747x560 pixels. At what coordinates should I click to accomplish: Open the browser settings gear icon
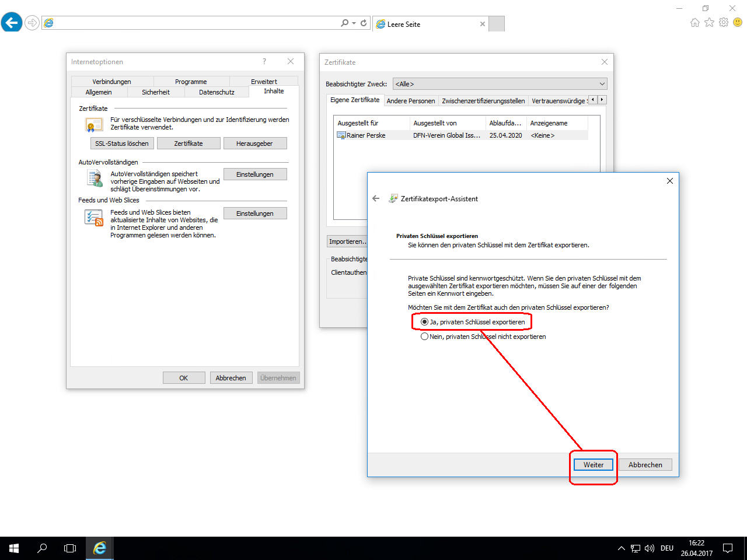coord(724,22)
